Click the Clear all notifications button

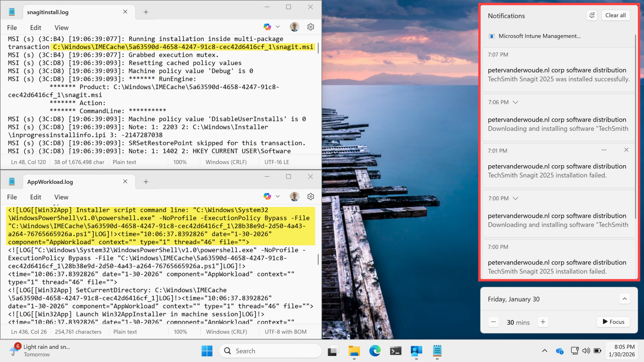pos(615,15)
